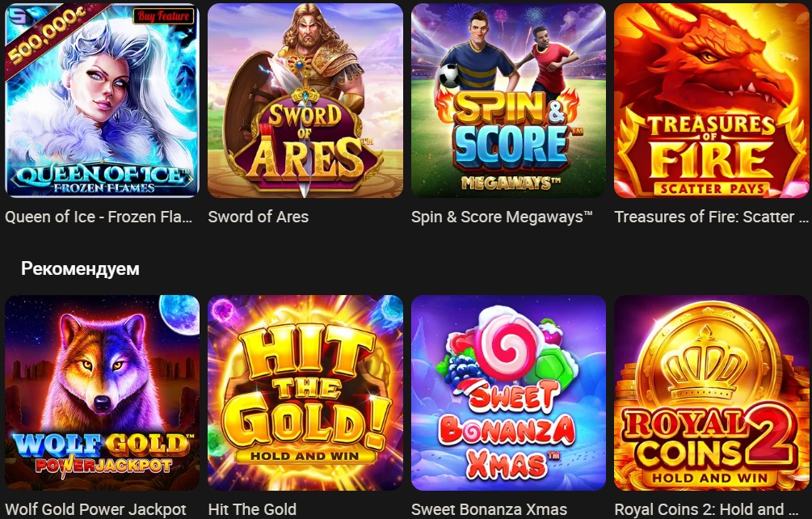Select the Treasures of Fire game image
Image resolution: width=812 pixels, height=519 pixels.
[712, 100]
